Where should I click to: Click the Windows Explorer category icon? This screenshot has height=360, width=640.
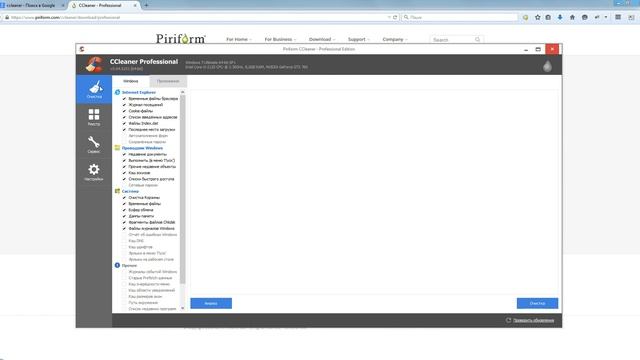tap(118, 148)
